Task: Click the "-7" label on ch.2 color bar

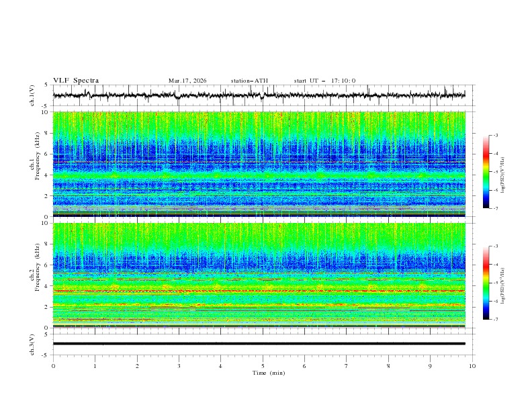Action: pos(495,319)
